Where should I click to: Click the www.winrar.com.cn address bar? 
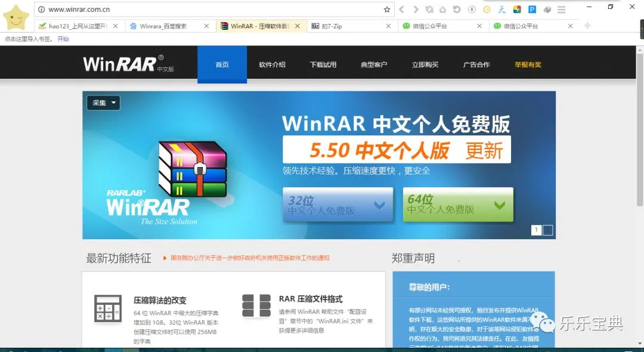[213, 10]
